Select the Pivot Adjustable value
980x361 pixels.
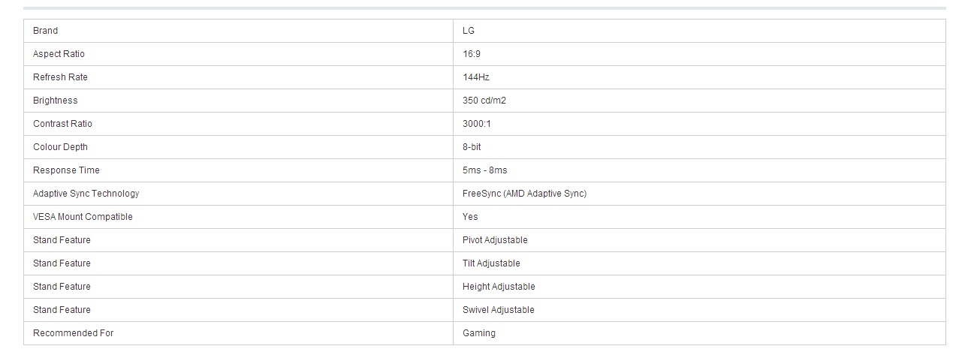click(x=495, y=240)
